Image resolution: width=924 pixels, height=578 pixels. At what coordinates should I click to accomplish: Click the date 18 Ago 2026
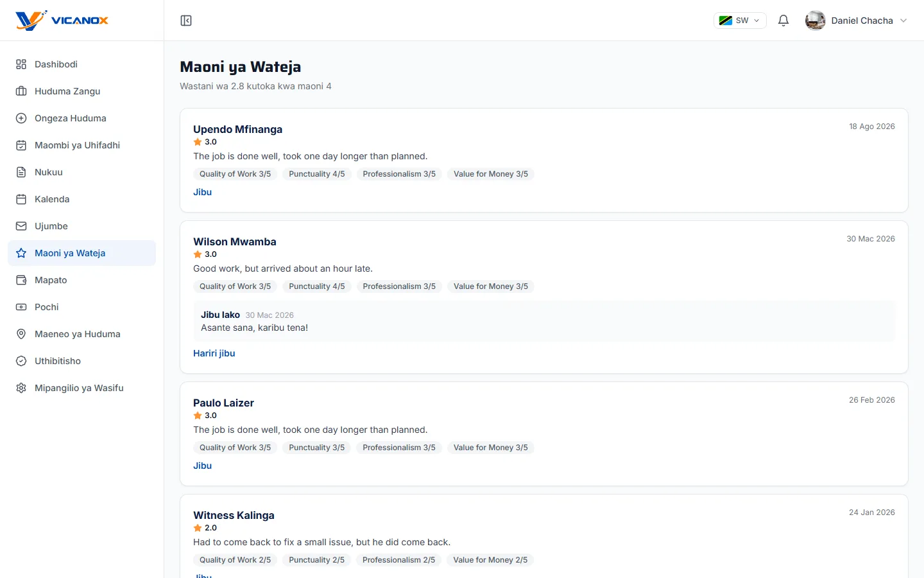872,127
